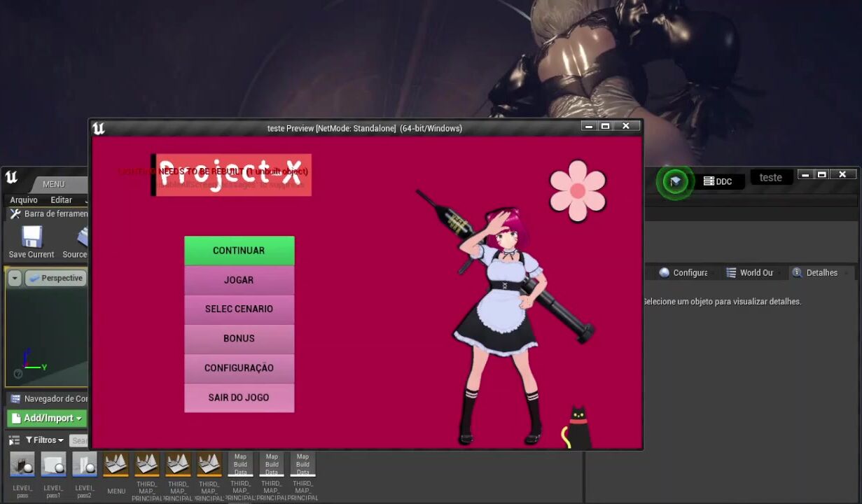Open the Arquivo menu
This screenshot has width=862, height=504.
tap(24, 200)
